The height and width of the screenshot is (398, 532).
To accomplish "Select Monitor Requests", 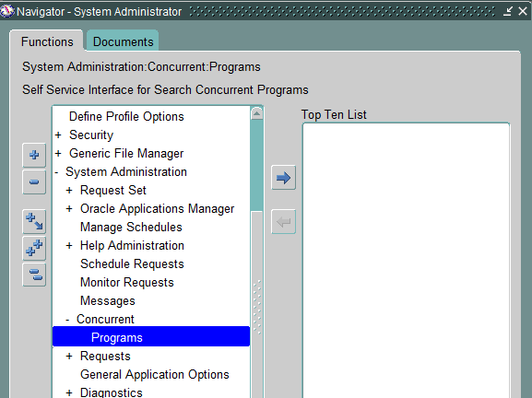I will click(x=127, y=283).
